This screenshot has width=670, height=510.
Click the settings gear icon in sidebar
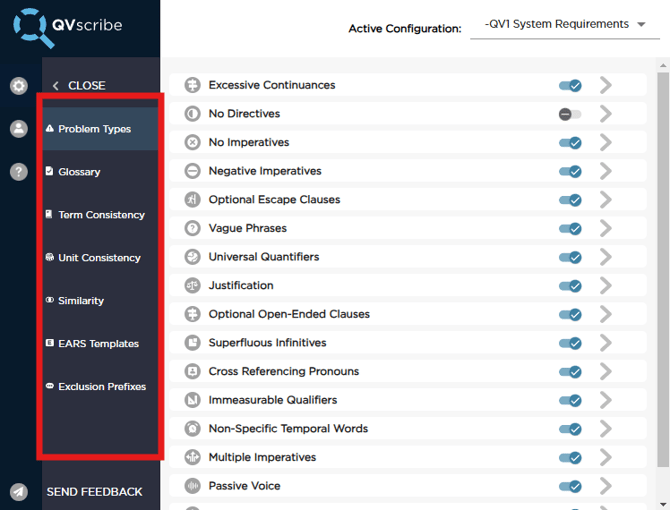coord(19,86)
